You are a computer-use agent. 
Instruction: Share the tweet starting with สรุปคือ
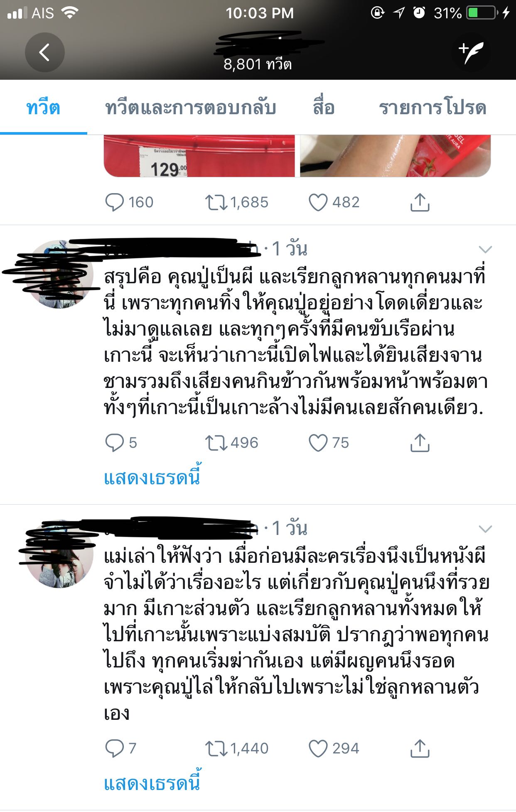click(x=420, y=443)
